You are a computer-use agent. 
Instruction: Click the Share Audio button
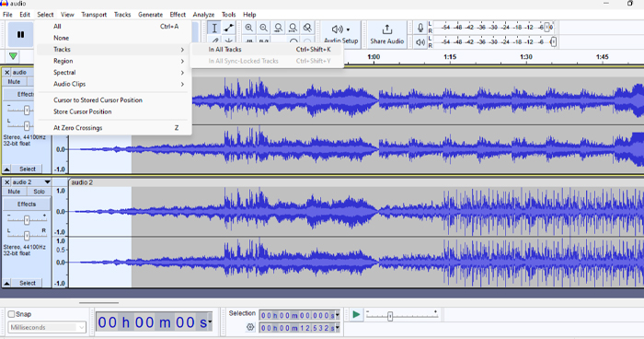[387, 34]
